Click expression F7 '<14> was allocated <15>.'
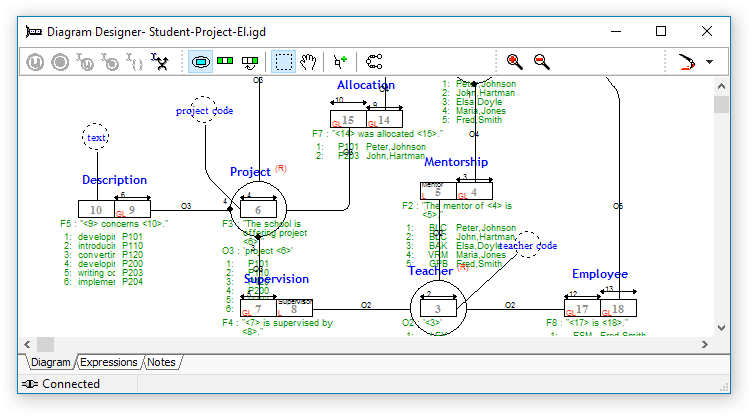This screenshot has height=416, width=752. 377,134
